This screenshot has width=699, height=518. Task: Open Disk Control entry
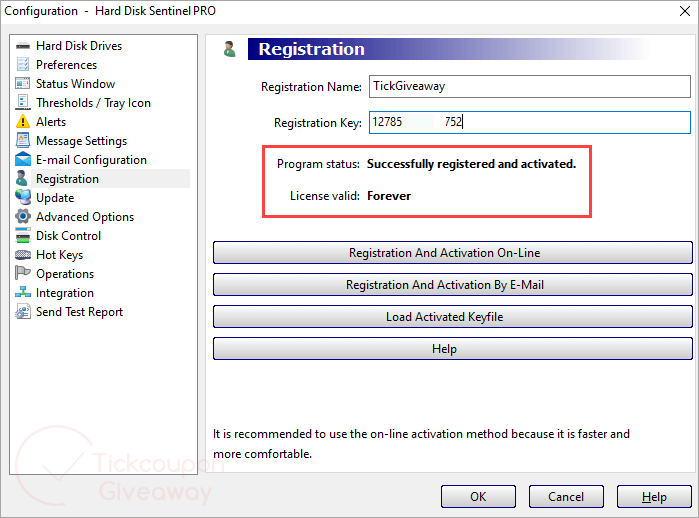(x=69, y=236)
